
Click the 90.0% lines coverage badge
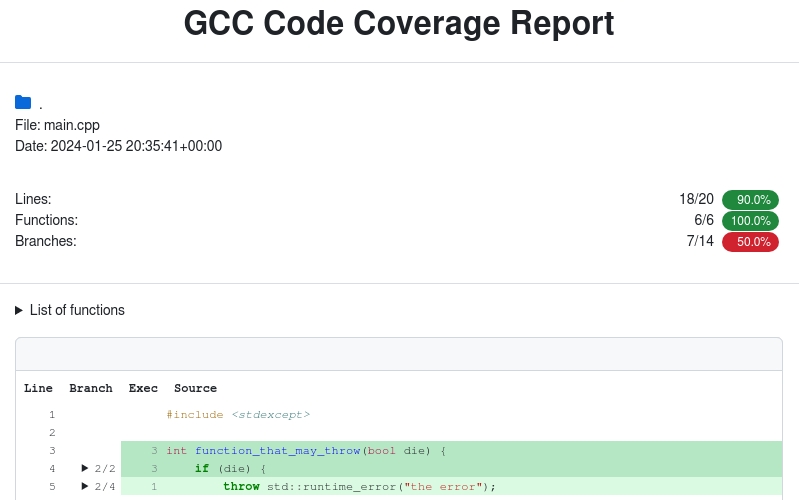click(750, 199)
